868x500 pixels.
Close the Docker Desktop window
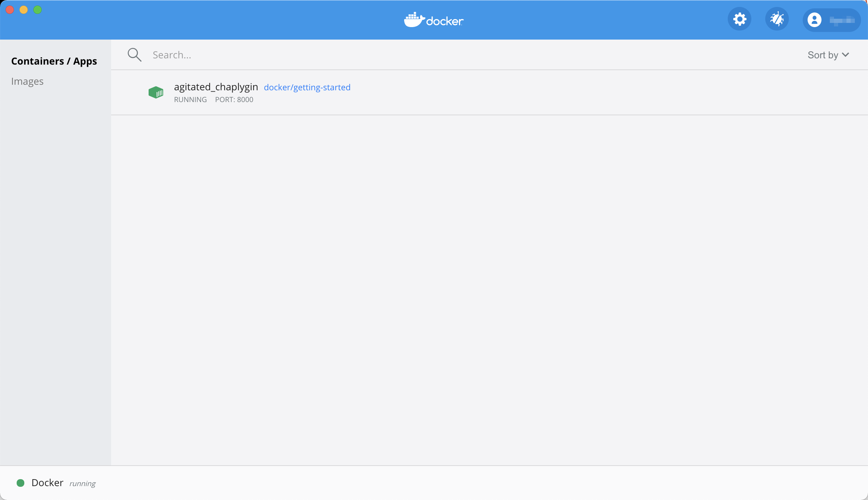point(10,10)
